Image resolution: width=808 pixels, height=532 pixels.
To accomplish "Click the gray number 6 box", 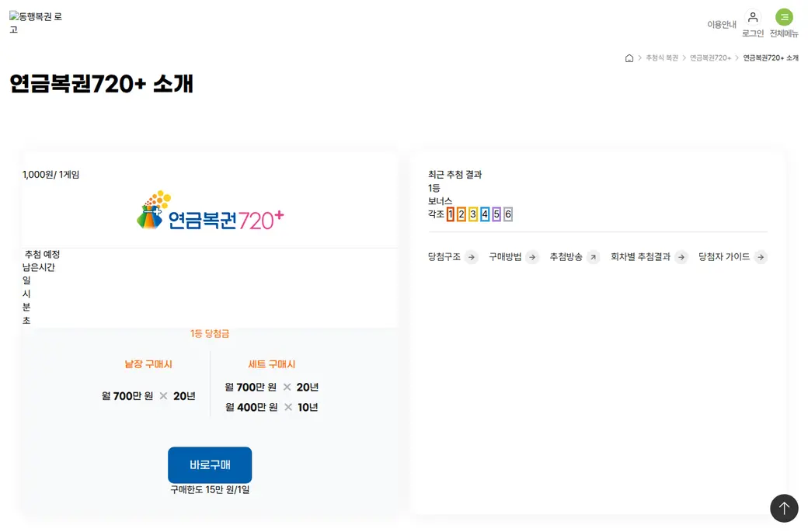I will [508, 214].
